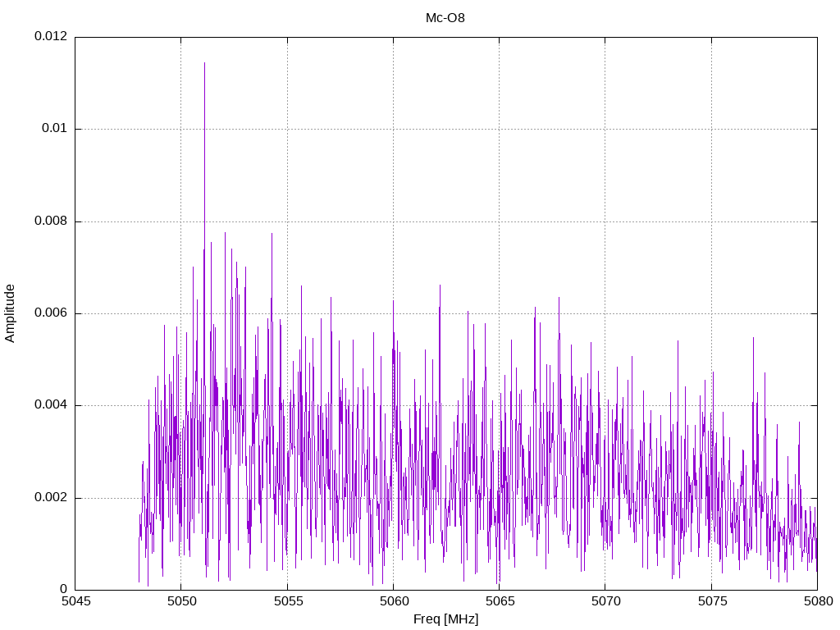The width and height of the screenshot is (840, 630).
Task: Select y-axis tick value 0
Action: 64,590
